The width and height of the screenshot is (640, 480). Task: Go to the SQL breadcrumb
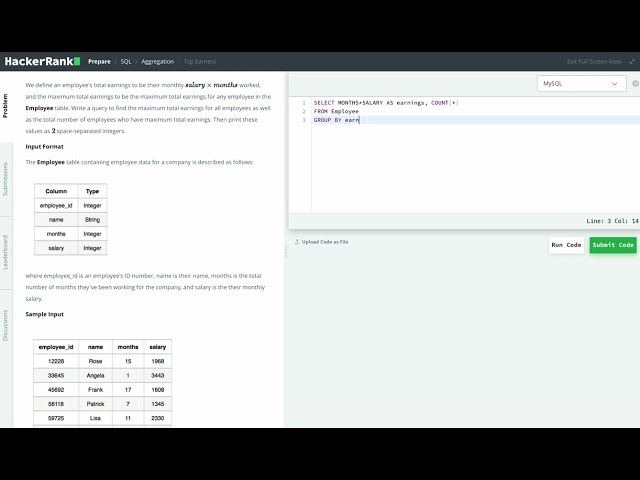pos(126,62)
